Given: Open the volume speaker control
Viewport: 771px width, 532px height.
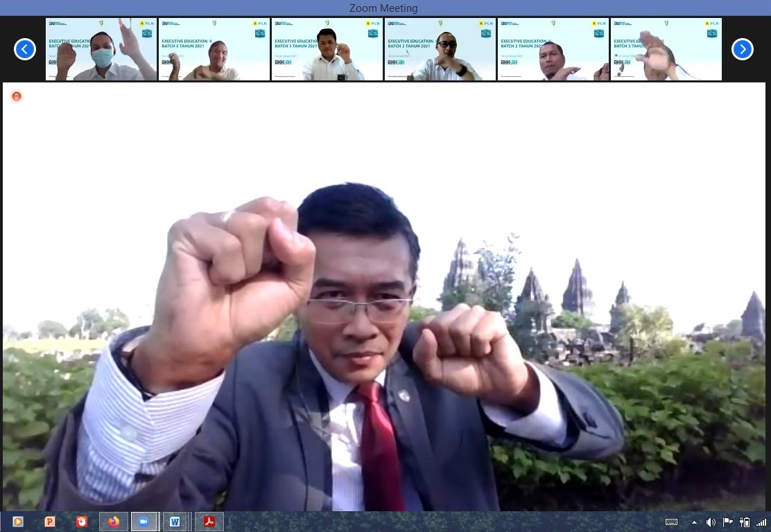Looking at the screenshot, I should [x=711, y=522].
